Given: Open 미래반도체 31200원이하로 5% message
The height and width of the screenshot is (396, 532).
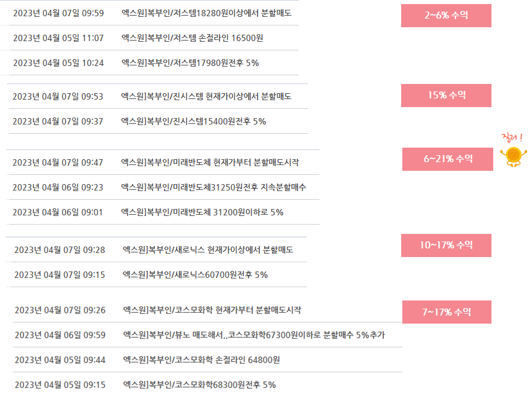Looking at the screenshot, I should point(202,212).
